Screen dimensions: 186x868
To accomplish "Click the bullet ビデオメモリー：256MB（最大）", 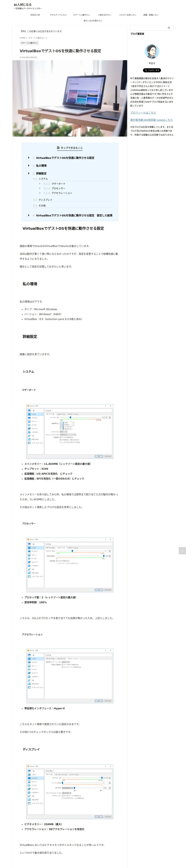I will tap(44, 824).
